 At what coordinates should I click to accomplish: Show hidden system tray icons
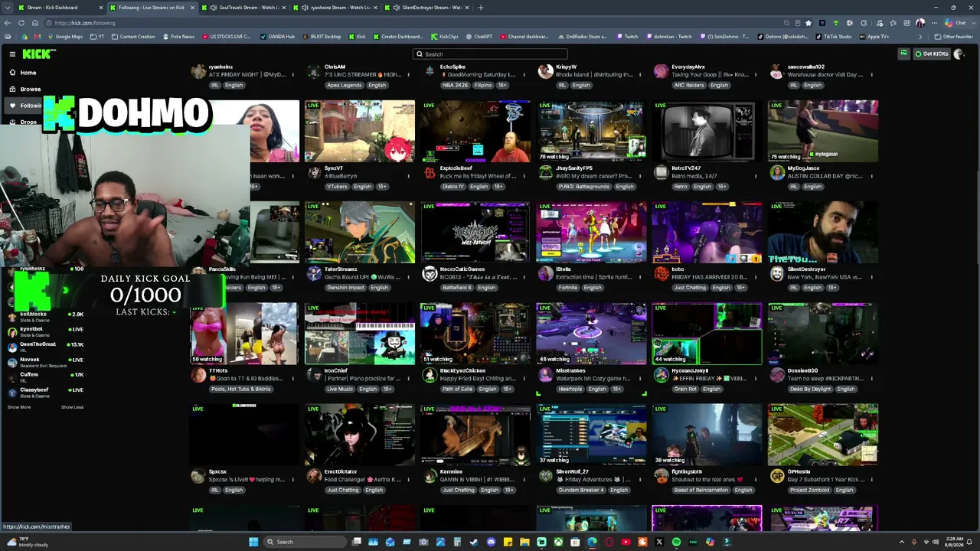[901, 542]
